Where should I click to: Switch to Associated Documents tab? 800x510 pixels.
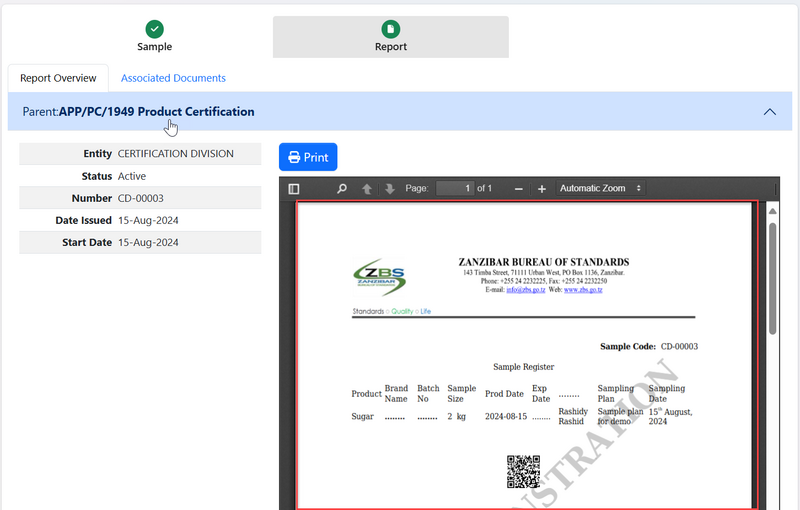pos(173,78)
